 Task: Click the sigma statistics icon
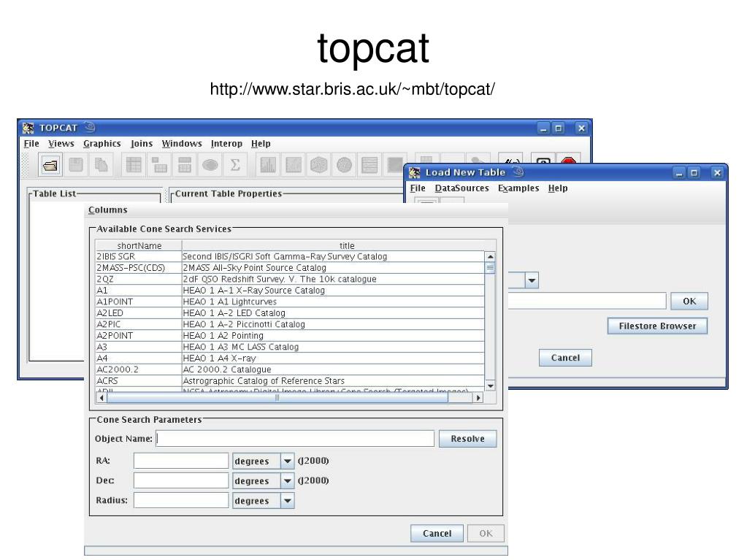coord(235,165)
